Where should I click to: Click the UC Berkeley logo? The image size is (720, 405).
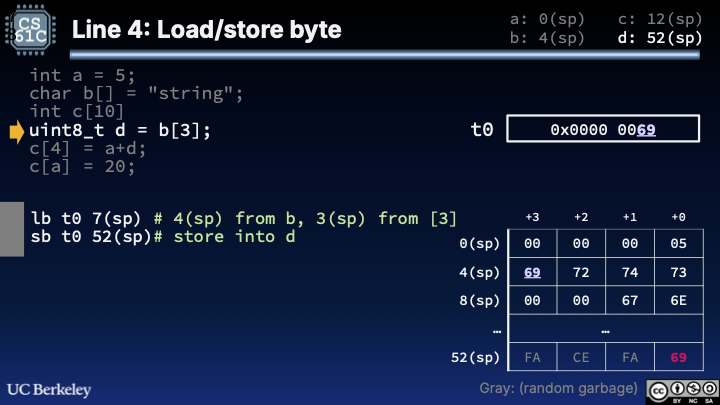tap(50, 388)
